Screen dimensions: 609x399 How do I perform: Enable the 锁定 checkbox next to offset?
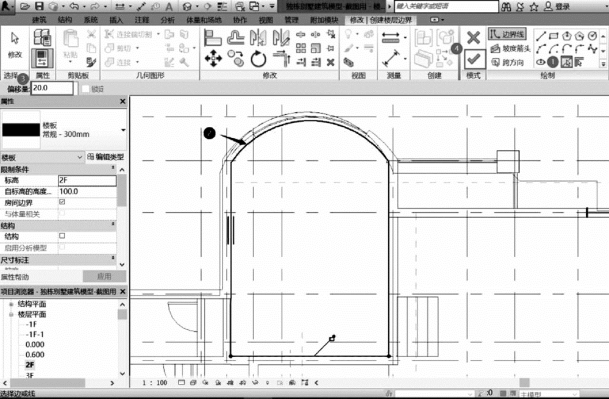tap(85, 89)
